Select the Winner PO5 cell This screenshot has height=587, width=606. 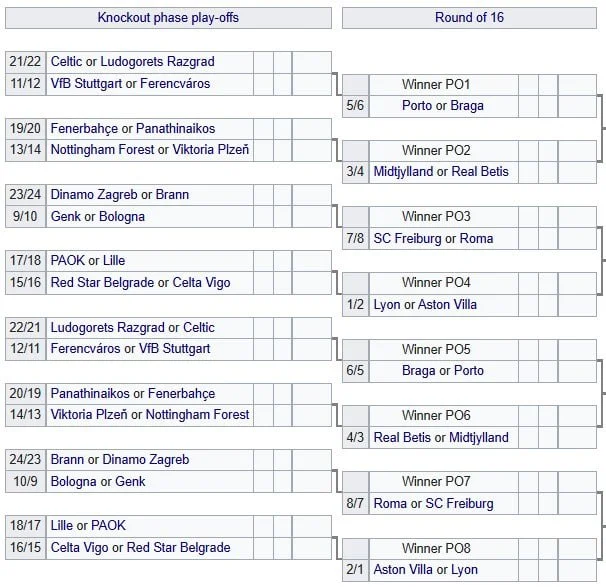click(436, 350)
